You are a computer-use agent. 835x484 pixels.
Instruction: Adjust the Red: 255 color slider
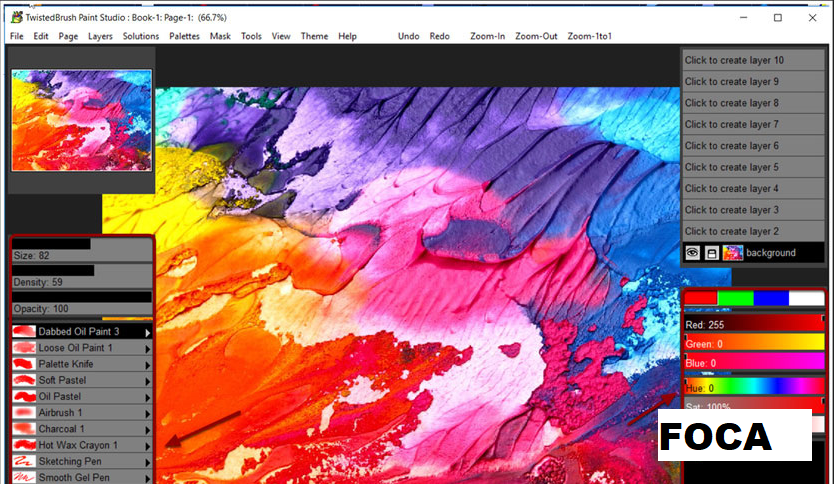754,323
